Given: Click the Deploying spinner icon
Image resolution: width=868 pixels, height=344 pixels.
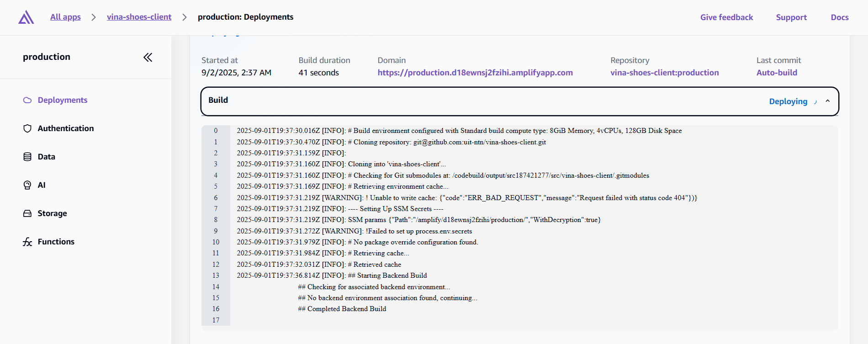Looking at the screenshot, I should pyautogui.click(x=815, y=102).
